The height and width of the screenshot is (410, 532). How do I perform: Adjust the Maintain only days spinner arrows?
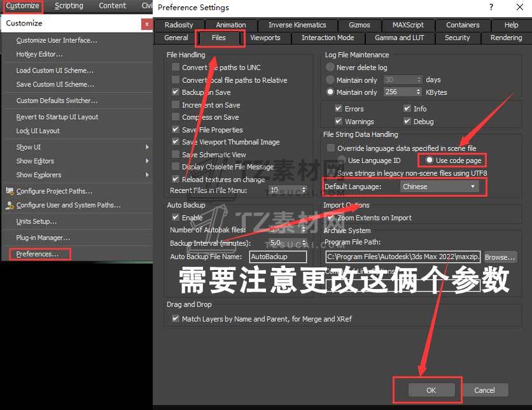click(419, 80)
